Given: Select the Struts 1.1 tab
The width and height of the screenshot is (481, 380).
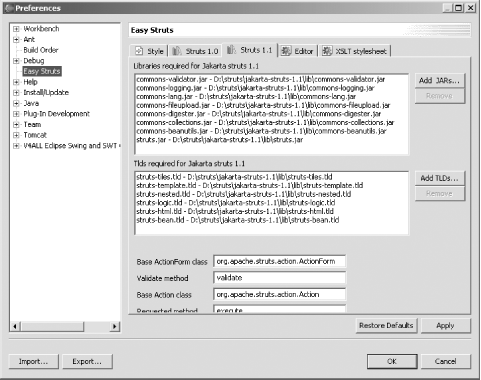Looking at the screenshot, I should pos(250,50).
